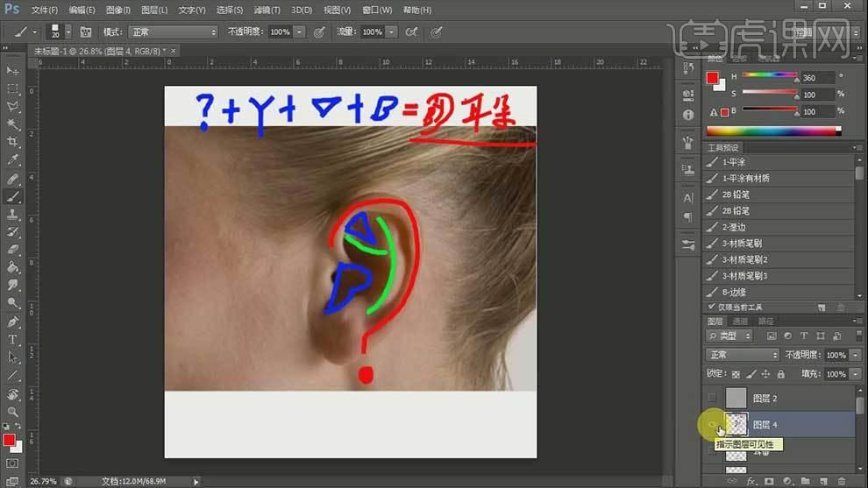This screenshot has height=488, width=868.
Task: Open layer fill 填充 dropdown arrow
Action: pos(856,374)
